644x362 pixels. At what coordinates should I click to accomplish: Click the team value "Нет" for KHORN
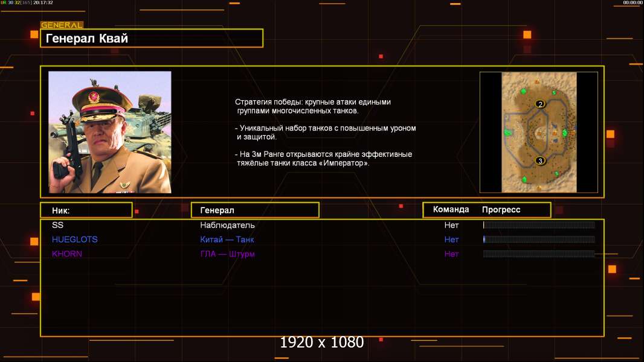[x=451, y=254]
